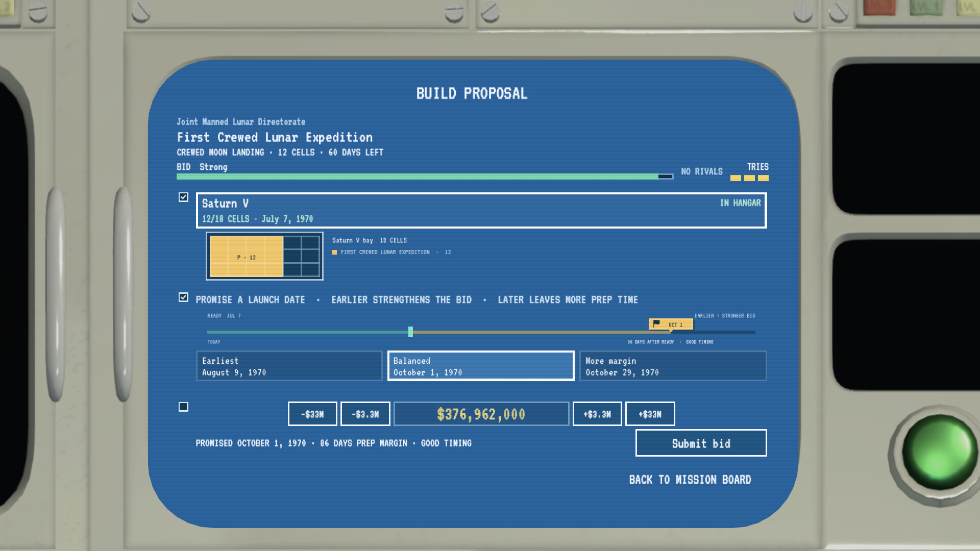The width and height of the screenshot is (980, 551).
Task: Choose the Earliest August 9, 1970 option
Action: click(x=289, y=366)
